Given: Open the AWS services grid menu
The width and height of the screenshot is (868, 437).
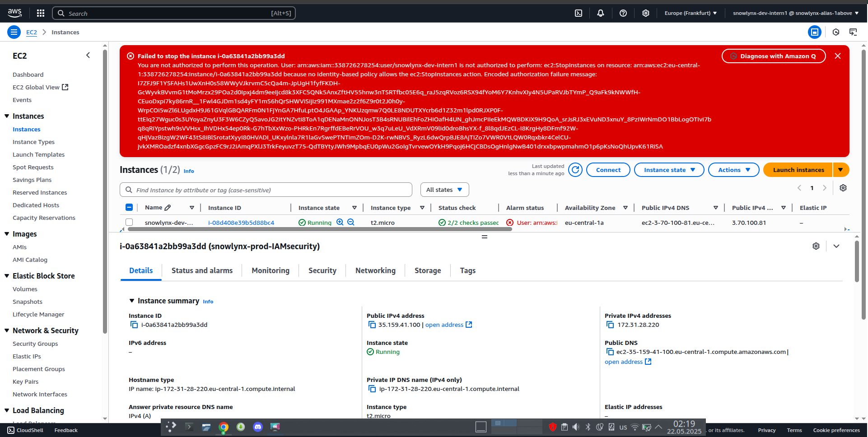Looking at the screenshot, I should tap(41, 13).
